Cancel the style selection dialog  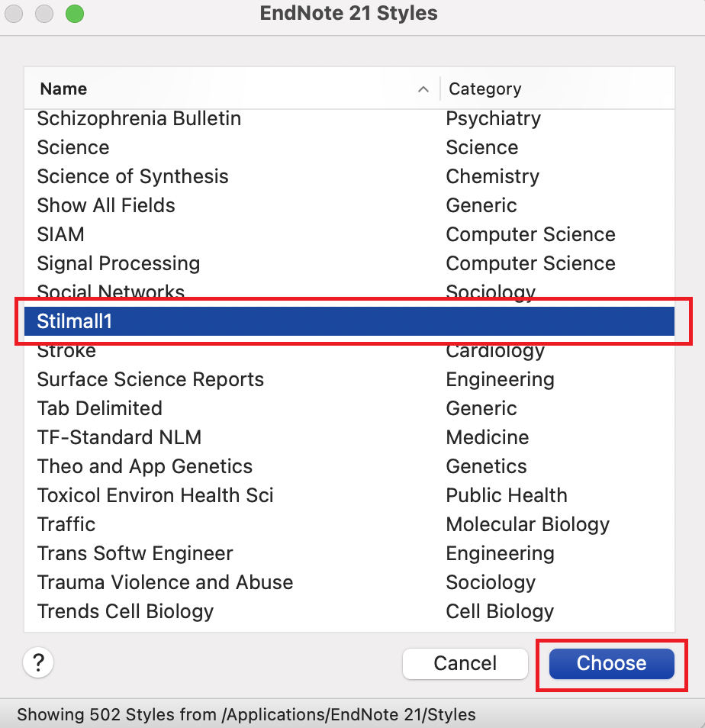click(x=465, y=663)
